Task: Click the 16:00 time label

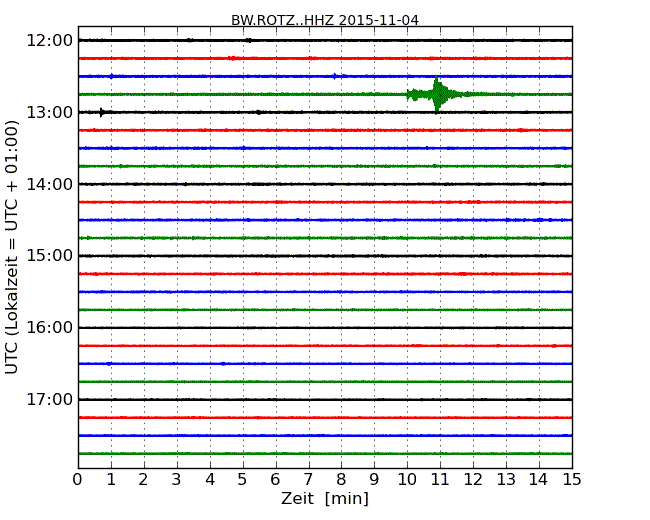Action: click(49, 328)
